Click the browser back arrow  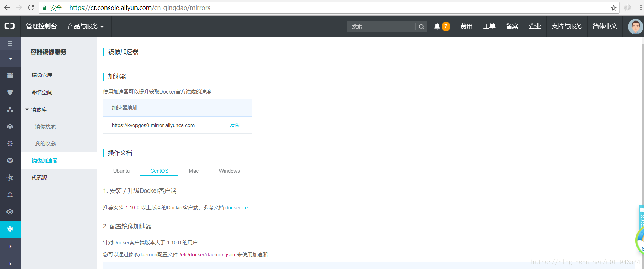pyautogui.click(x=7, y=8)
